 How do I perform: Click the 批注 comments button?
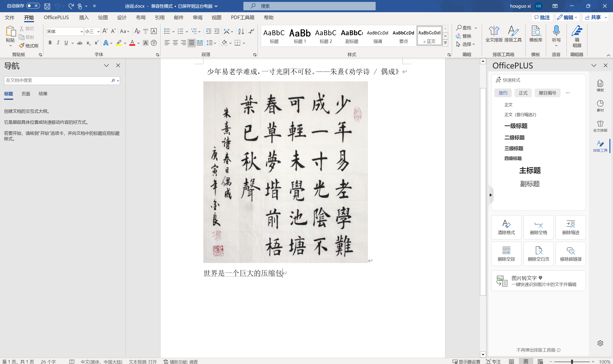pos(542,17)
